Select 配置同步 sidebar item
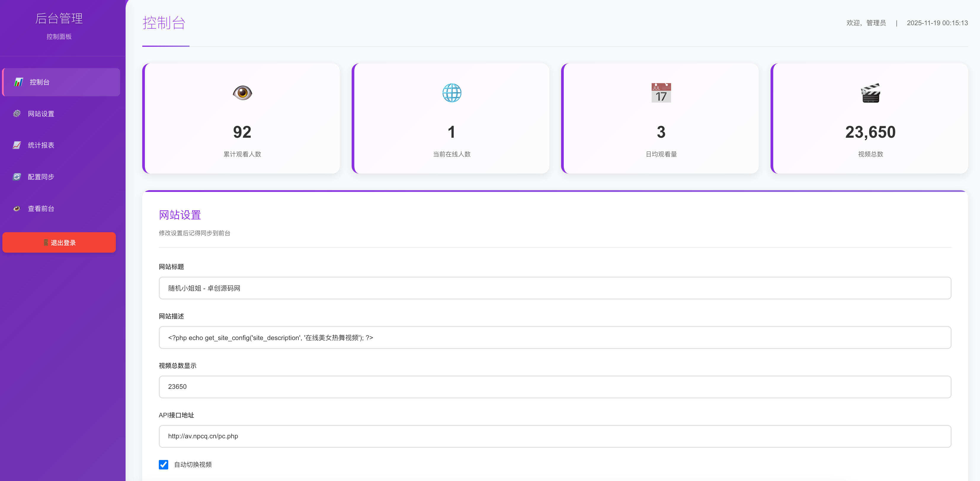 point(41,177)
